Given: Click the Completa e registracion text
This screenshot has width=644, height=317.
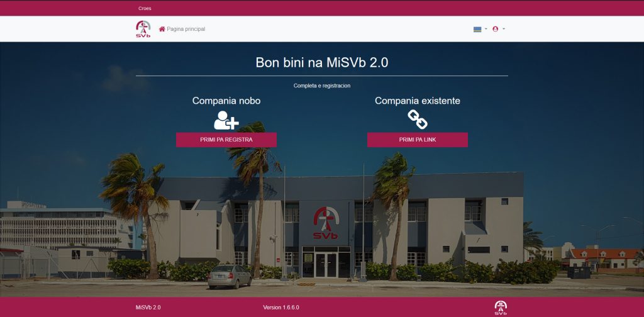Looking at the screenshot, I should [322, 86].
